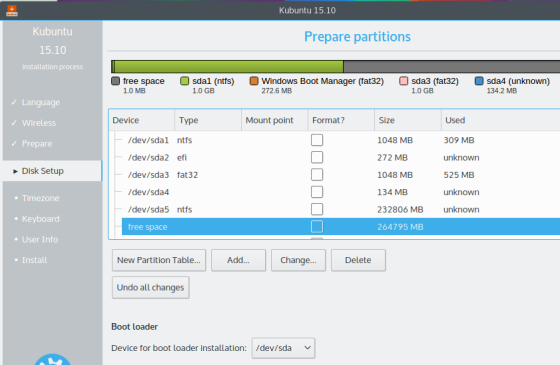Screen dimensions: 560x365
Task: Click Undo all changes button
Action: coord(150,288)
